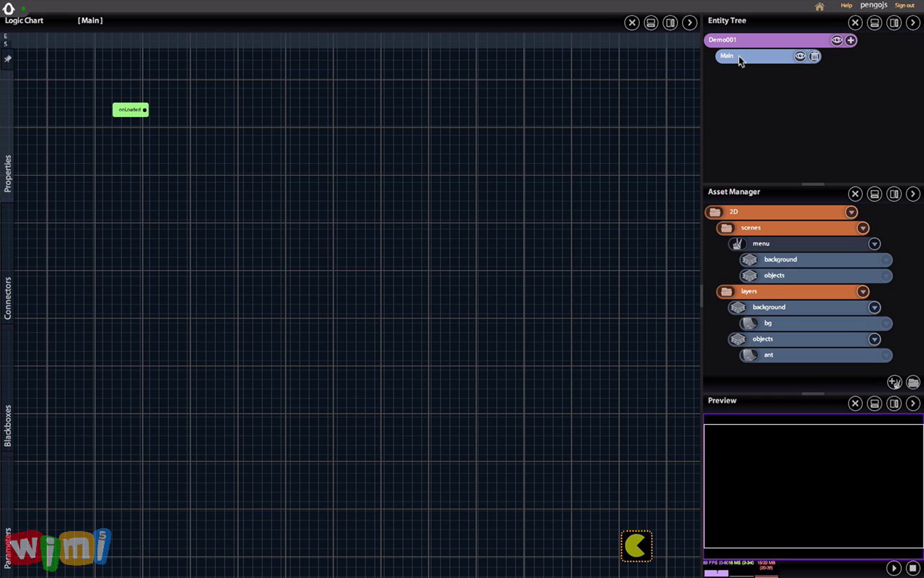Collapse the 2D folder
This screenshot has width=924, height=578.
coord(851,212)
